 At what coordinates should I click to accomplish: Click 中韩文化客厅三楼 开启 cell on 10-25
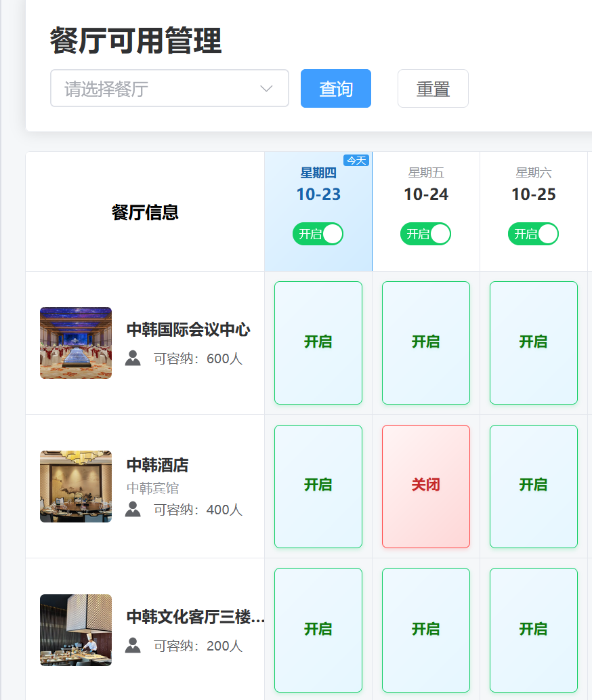click(534, 630)
